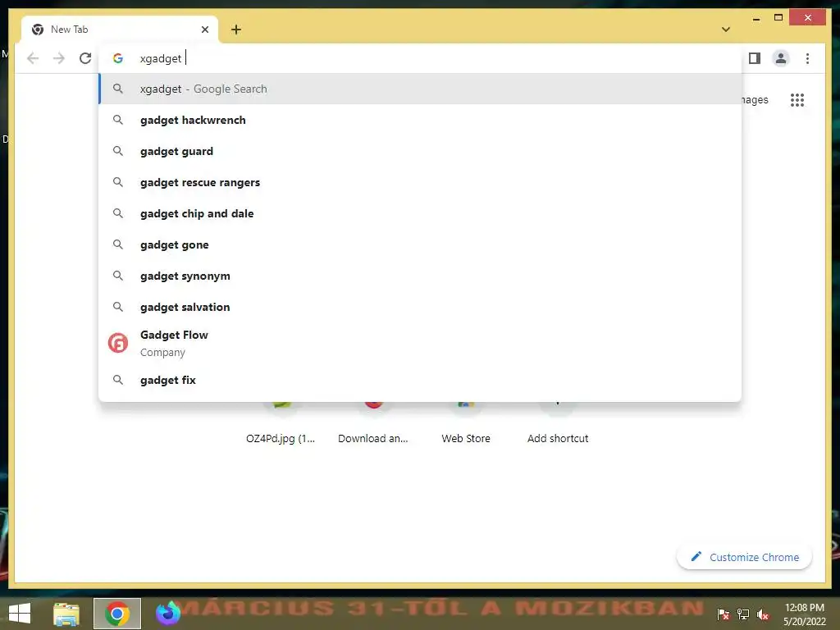Screen dimensions: 840x630
Task: Choose the gadget salvation suggestion
Action: 420,307
